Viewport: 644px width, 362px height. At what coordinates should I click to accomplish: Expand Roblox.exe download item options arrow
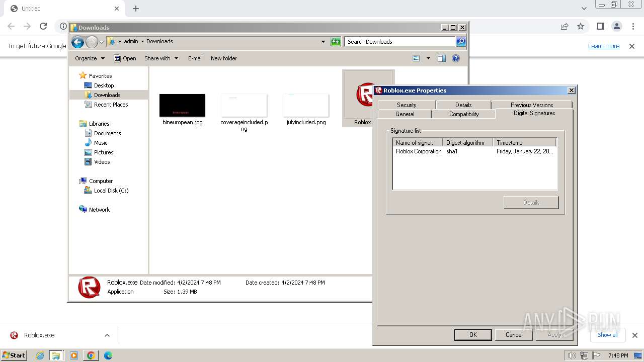click(x=107, y=335)
